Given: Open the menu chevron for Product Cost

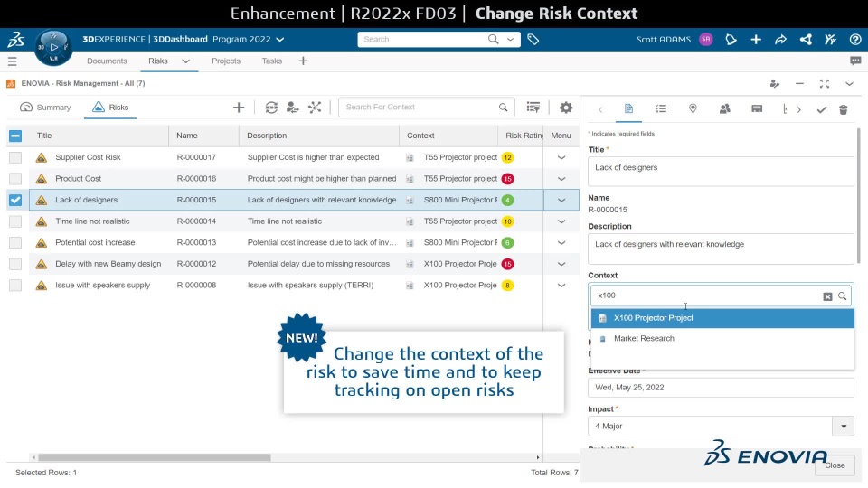Looking at the screenshot, I should point(561,179).
